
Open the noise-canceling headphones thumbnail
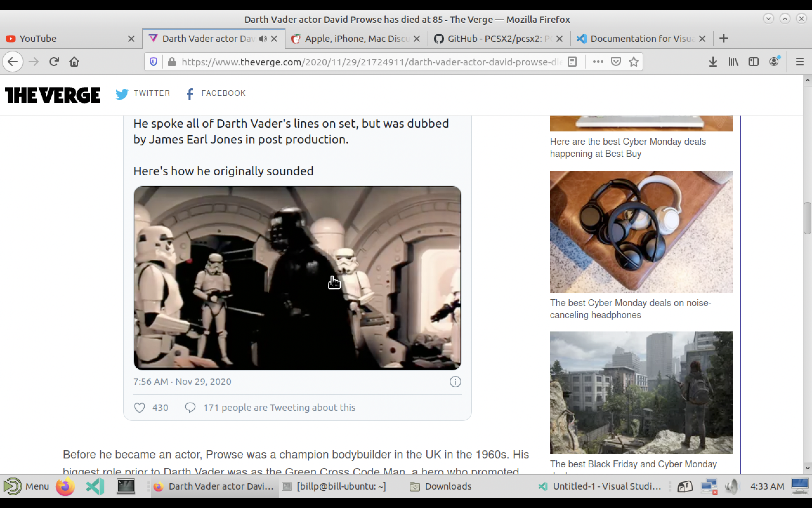coord(641,231)
